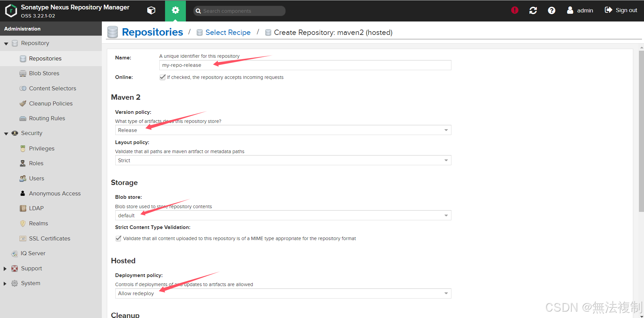Open Realms in the sidebar

pos(39,223)
